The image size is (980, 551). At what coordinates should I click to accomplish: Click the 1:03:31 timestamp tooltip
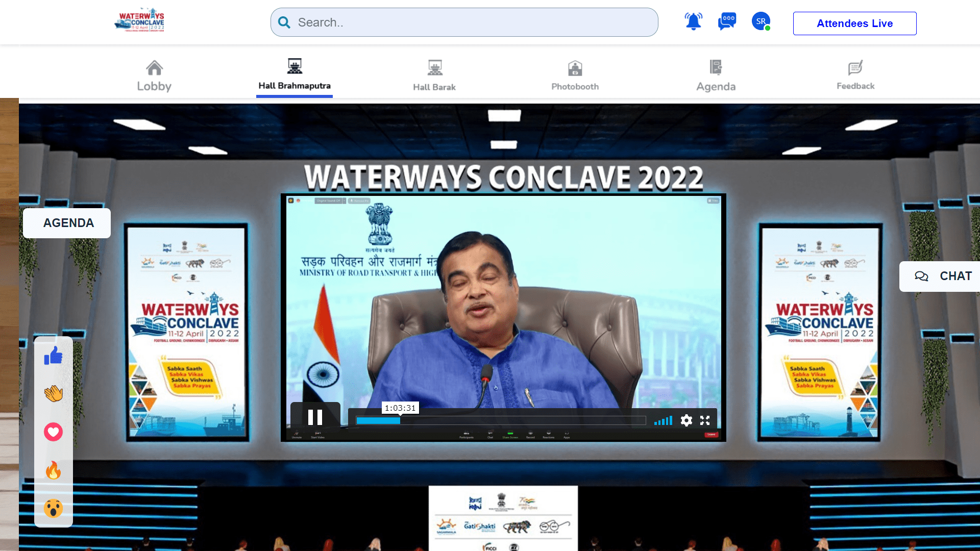tap(400, 408)
